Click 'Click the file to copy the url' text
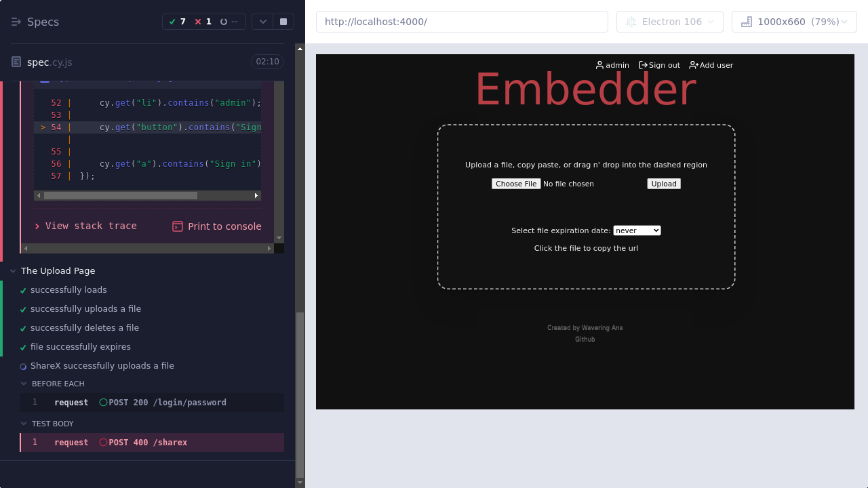The height and width of the screenshot is (488, 868). 586,248
